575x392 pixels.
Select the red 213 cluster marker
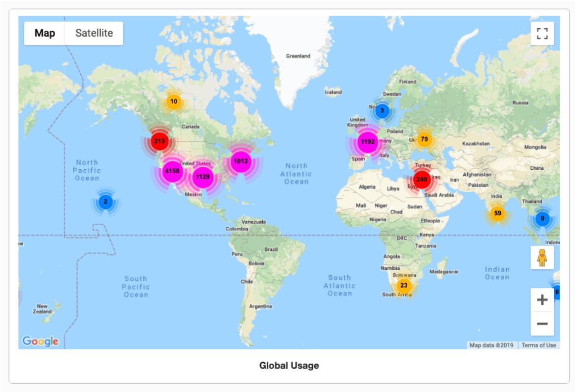[x=159, y=141]
